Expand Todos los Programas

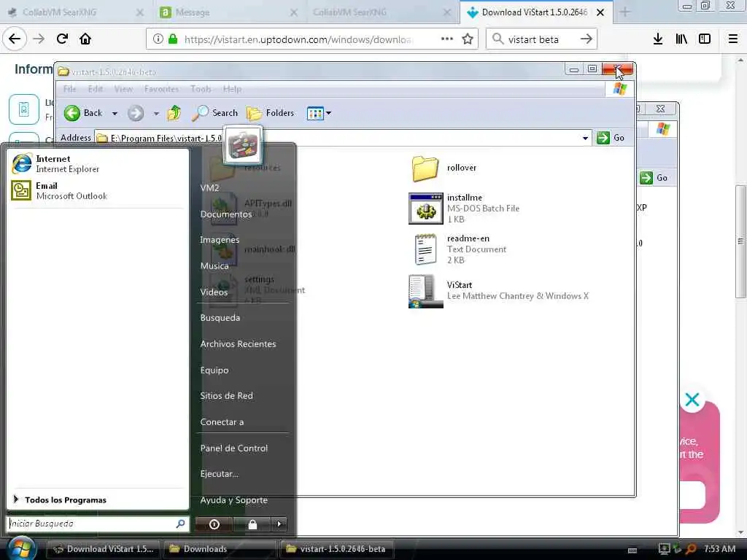click(x=60, y=499)
